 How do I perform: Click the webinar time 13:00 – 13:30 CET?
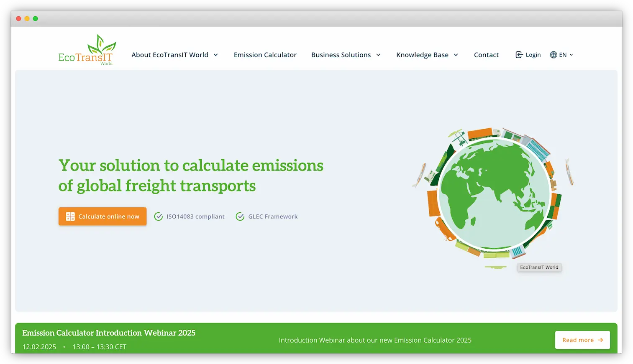pyautogui.click(x=100, y=347)
